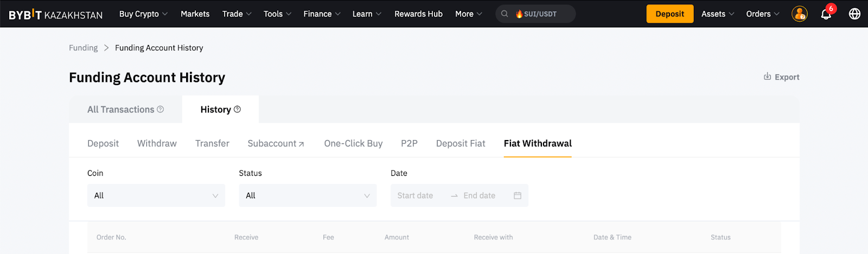
Task: Open the P2P history tab
Action: click(409, 143)
